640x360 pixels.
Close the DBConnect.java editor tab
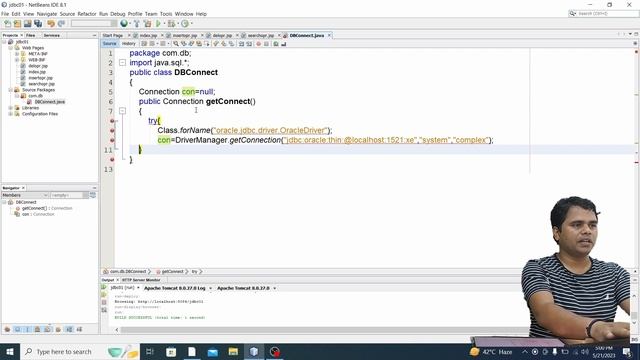click(329, 36)
